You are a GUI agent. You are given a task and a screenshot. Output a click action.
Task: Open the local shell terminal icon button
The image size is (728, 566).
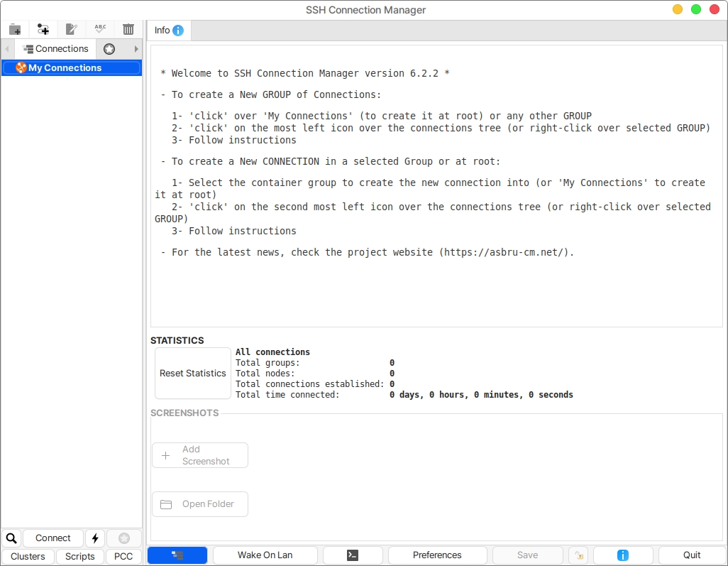click(x=353, y=555)
